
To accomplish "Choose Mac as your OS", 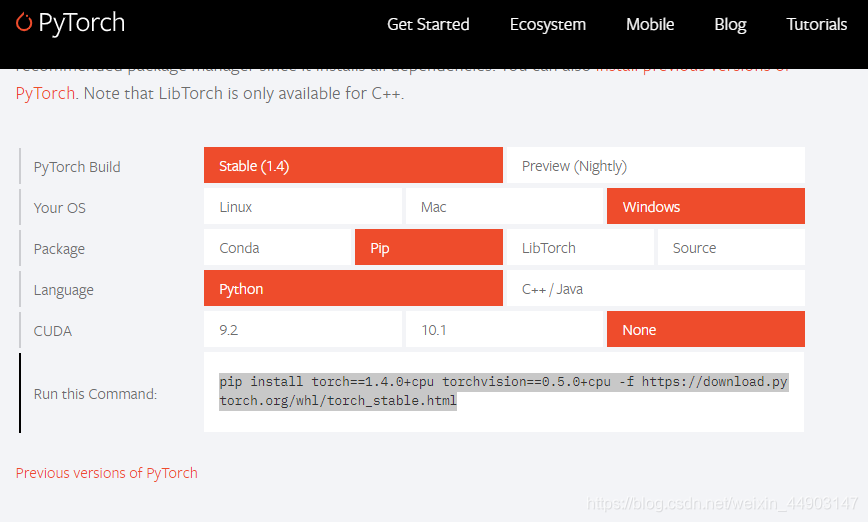I will tap(504, 206).
